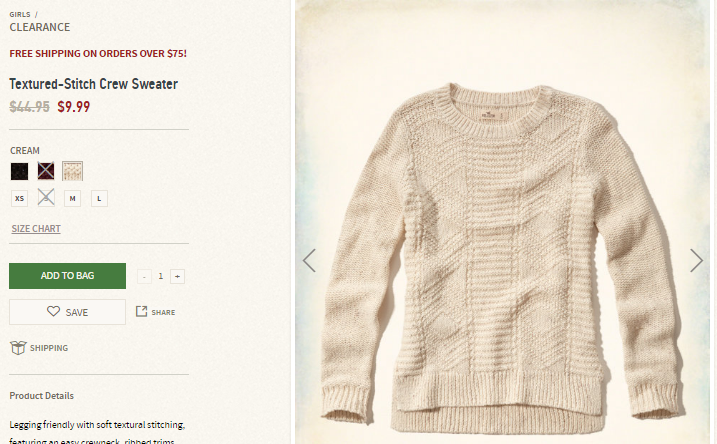This screenshot has width=717, height=444.
Task: Choose the crossed-out size S option
Action: pos(46,198)
